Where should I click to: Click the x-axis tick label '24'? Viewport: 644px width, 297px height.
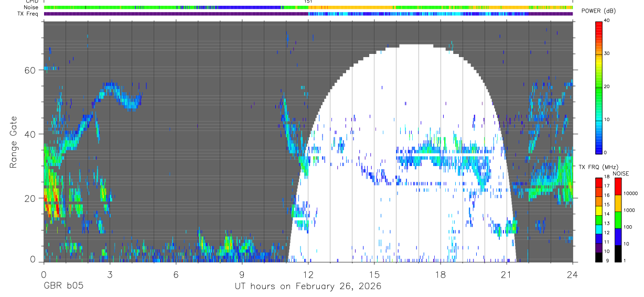573,274
